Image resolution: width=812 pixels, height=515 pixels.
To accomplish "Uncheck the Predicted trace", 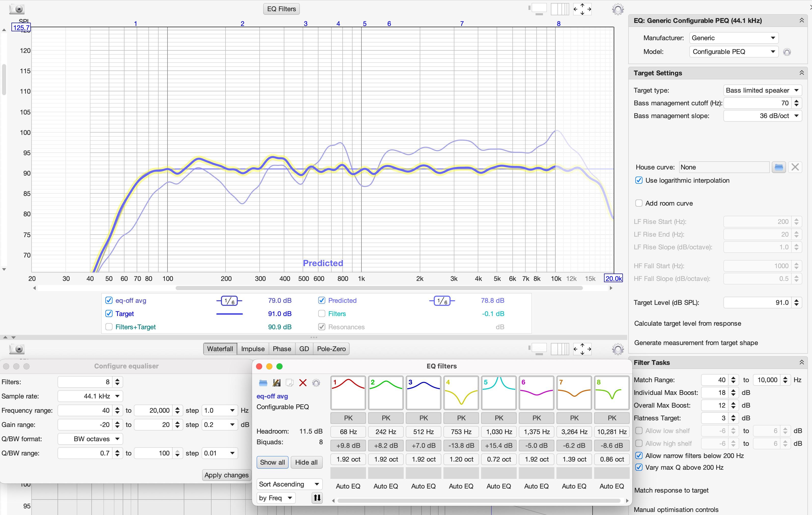I will (x=322, y=300).
